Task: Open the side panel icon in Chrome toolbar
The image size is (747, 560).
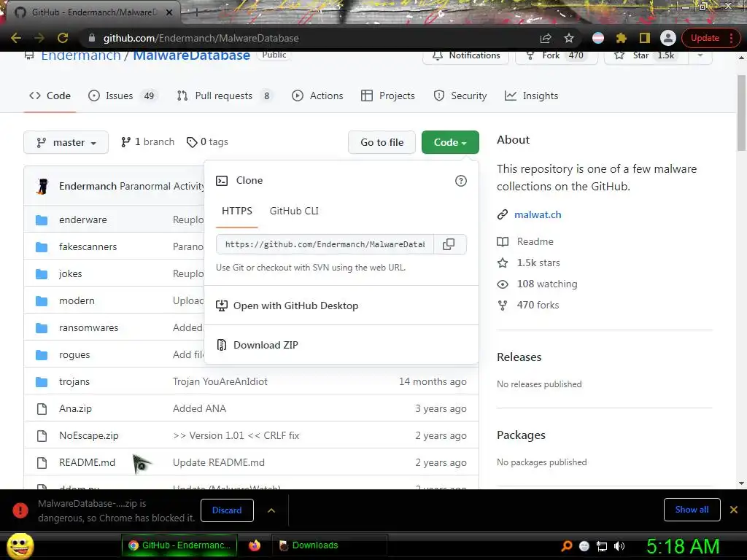Action: point(645,38)
